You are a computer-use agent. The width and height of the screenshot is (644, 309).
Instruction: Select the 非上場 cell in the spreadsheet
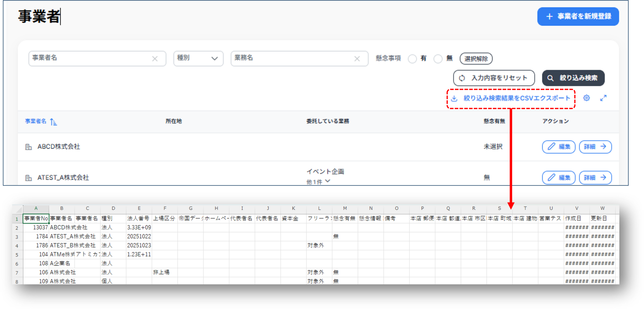(165, 272)
